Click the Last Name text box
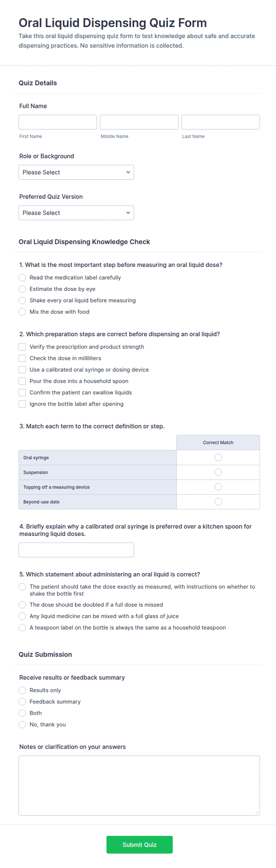276x868 pixels. [221, 122]
